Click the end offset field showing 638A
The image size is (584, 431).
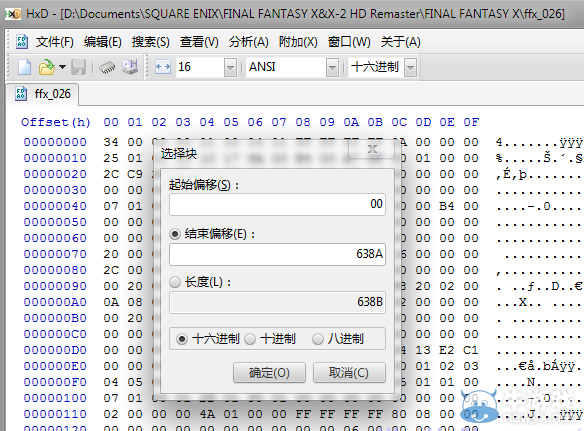point(277,254)
